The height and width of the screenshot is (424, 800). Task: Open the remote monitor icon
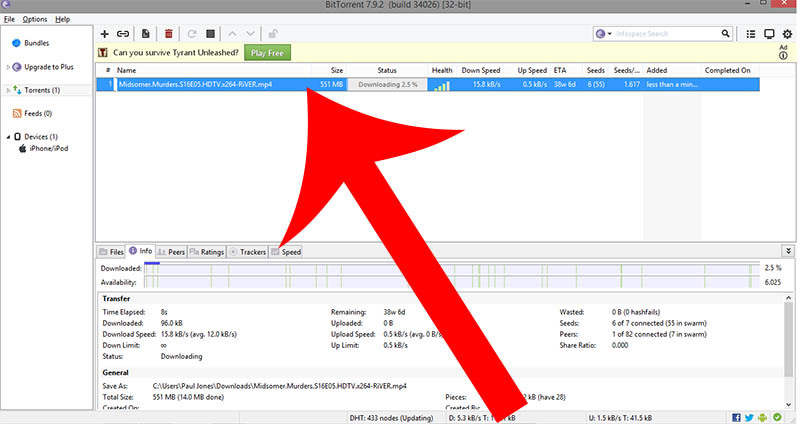[769, 34]
